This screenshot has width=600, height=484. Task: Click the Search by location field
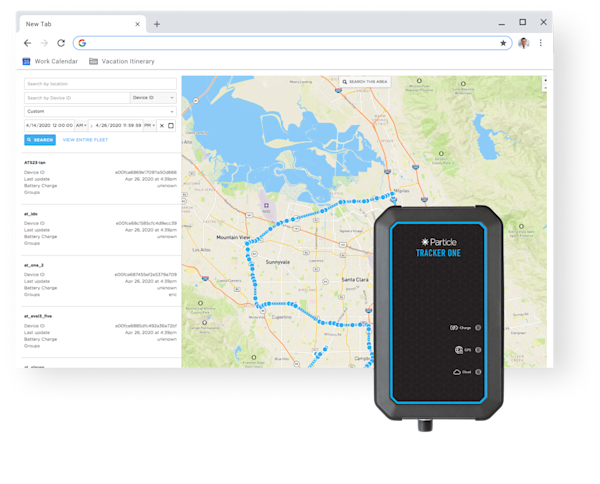point(100,84)
